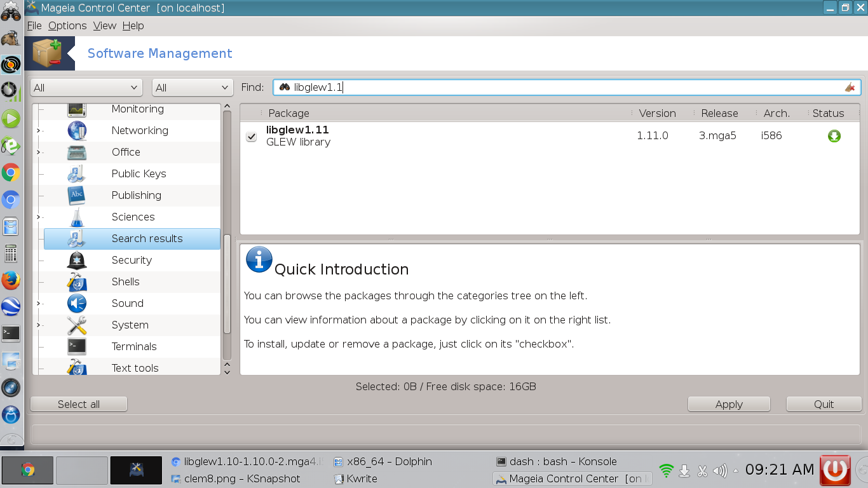Screen dimensions: 868x488
Task: Expand the System category
Action: (x=38, y=325)
